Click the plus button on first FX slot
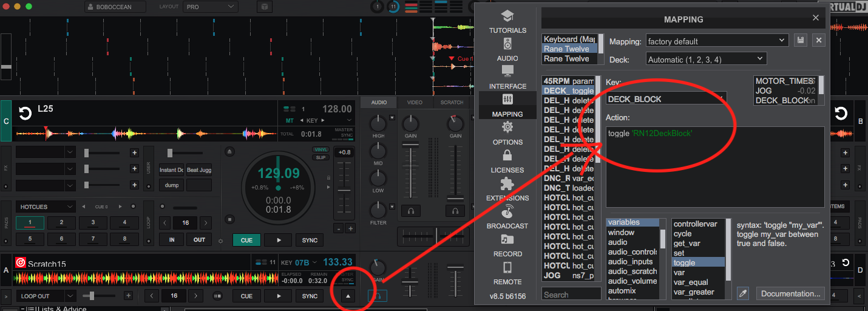This screenshot has width=868, height=311. pyautogui.click(x=134, y=152)
